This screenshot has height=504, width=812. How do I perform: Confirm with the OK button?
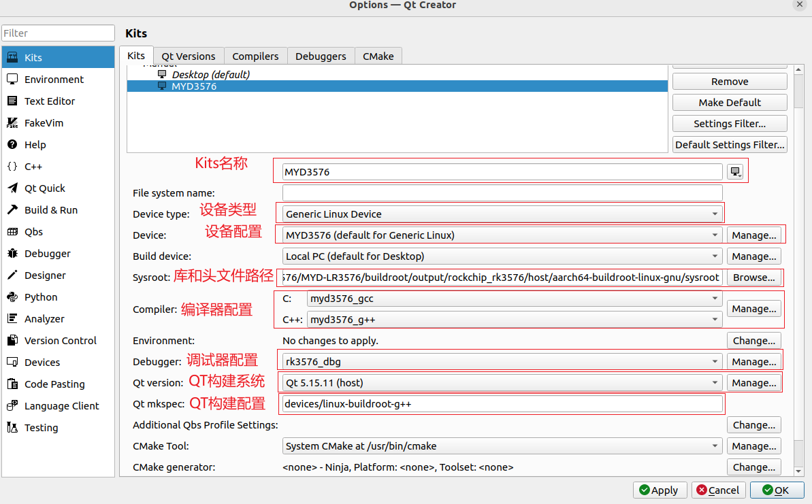point(777,490)
